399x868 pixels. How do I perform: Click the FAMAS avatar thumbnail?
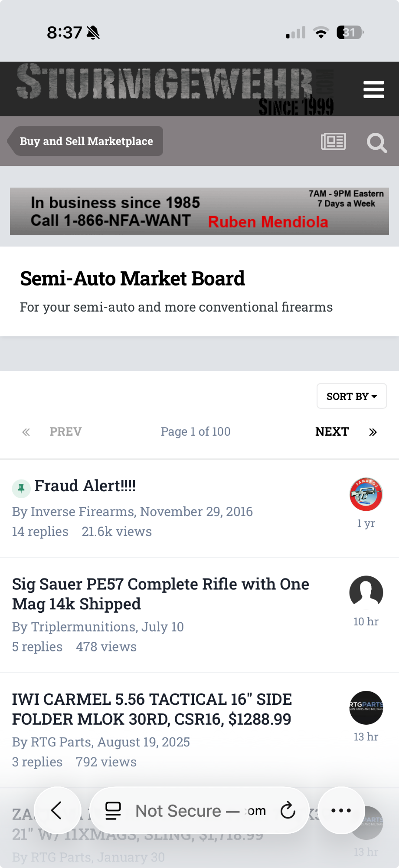(366, 494)
